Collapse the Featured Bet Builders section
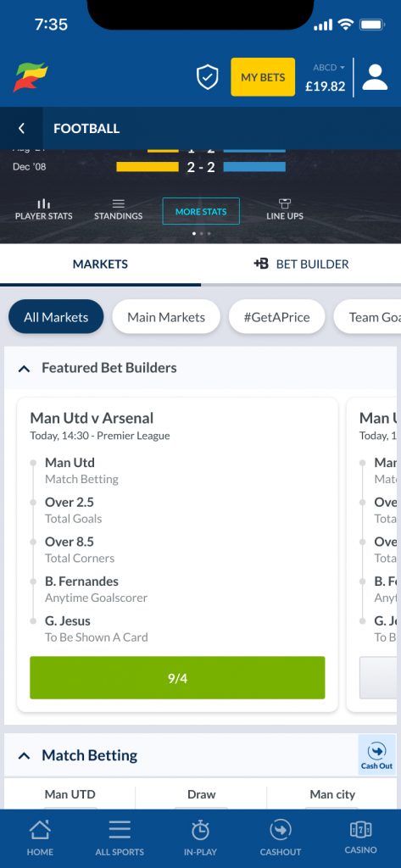Image resolution: width=401 pixels, height=868 pixels. click(x=24, y=368)
